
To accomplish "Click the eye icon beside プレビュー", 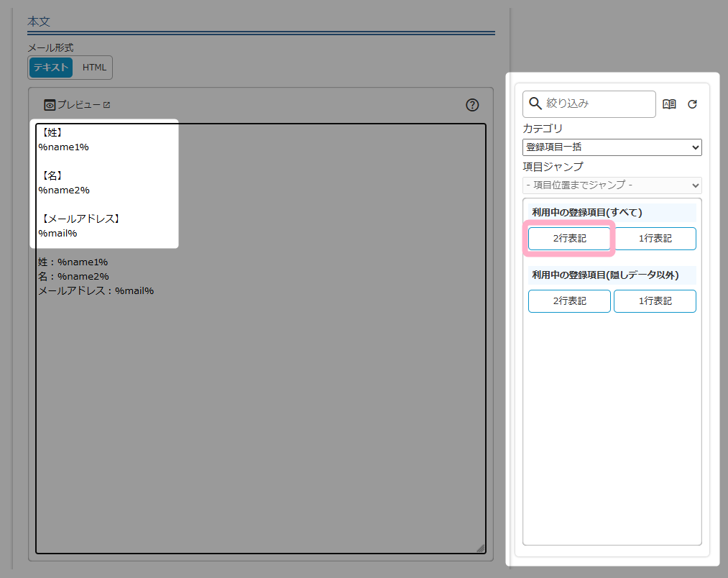I will click(x=50, y=105).
